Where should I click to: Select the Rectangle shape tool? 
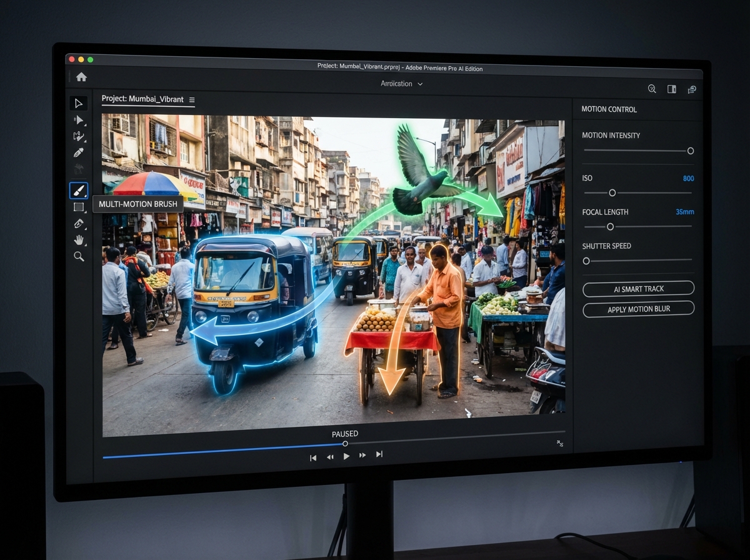click(79, 207)
